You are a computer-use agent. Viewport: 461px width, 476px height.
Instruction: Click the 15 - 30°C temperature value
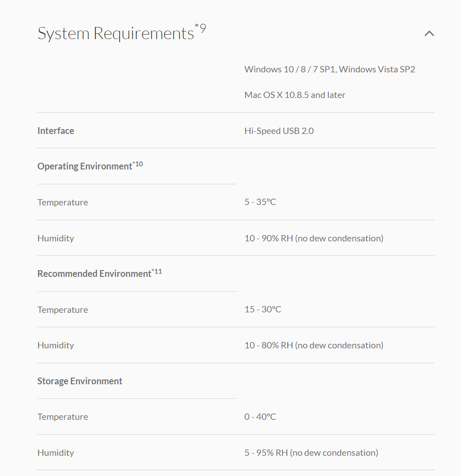pos(263,309)
